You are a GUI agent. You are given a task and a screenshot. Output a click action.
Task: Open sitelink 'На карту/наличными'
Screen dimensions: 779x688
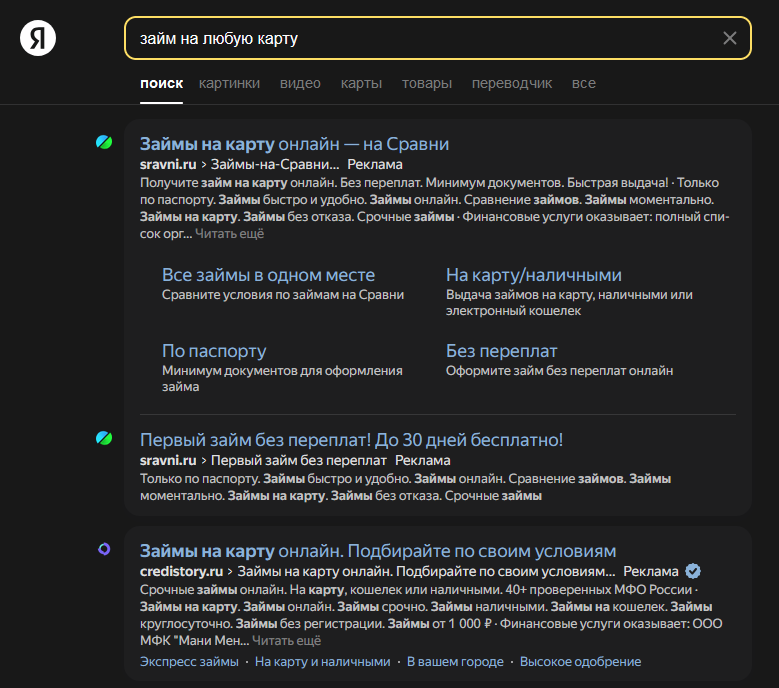[x=534, y=275]
